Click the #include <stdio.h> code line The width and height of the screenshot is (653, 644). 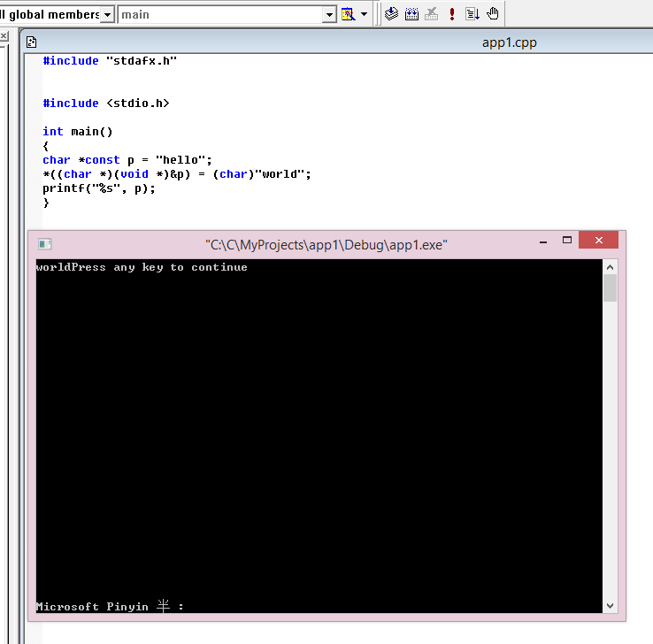click(106, 103)
